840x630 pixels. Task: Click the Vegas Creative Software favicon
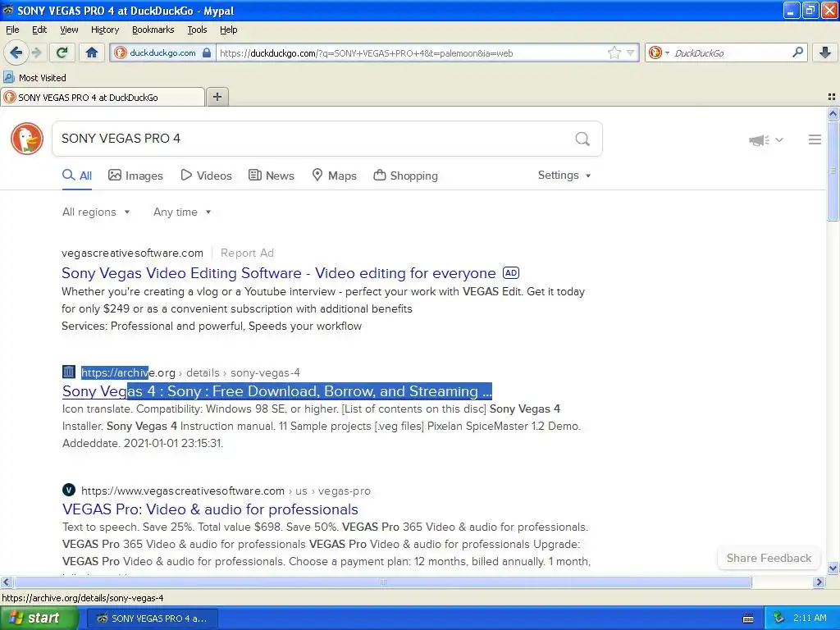[x=69, y=491]
